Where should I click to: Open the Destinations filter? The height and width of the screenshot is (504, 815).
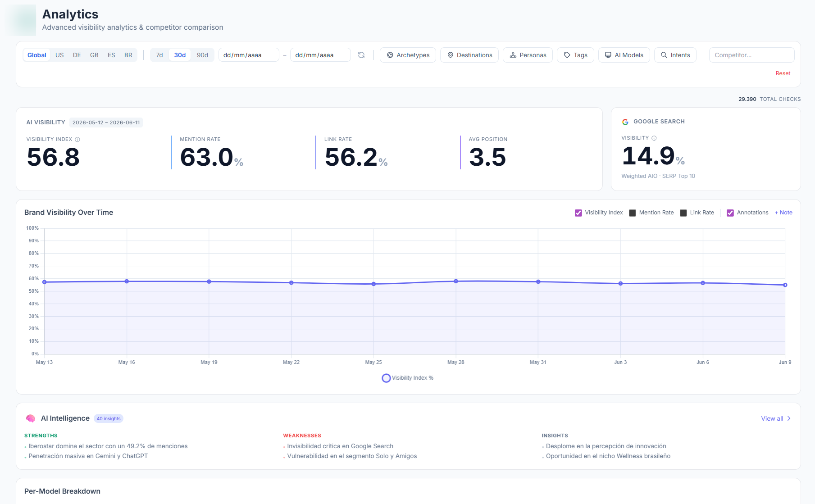pos(469,55)
